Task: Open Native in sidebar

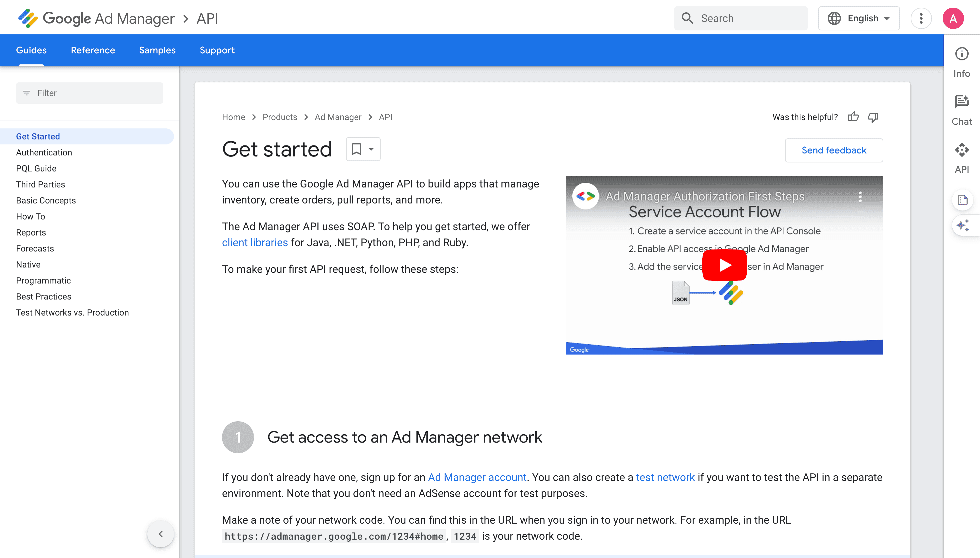Action: pyautogui.click(x=28, y=264)
